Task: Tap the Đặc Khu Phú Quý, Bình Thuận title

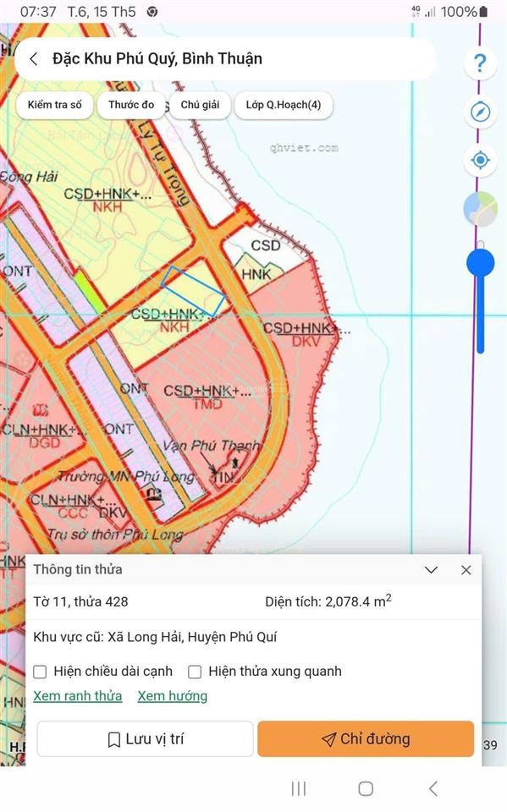Action: pos(157,58)
